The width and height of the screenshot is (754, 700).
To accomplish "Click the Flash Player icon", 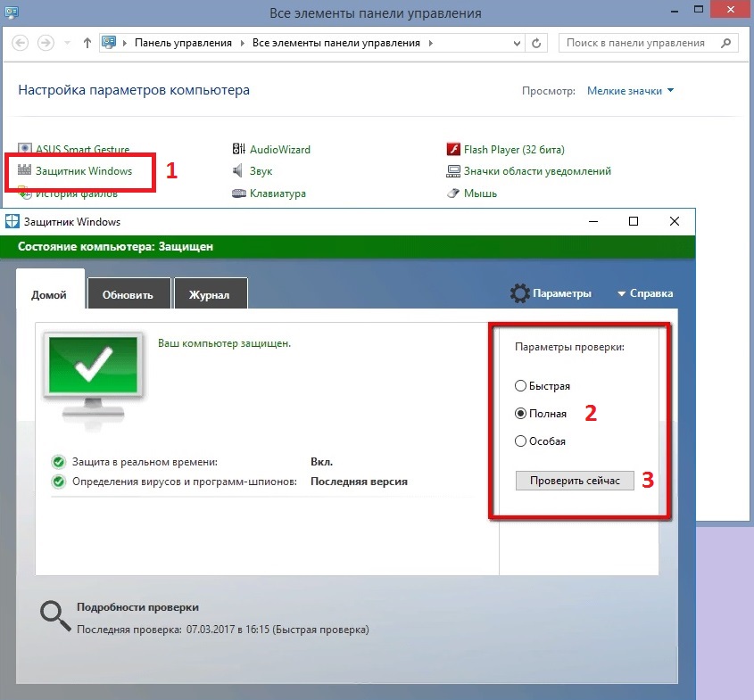I will 453,149.
